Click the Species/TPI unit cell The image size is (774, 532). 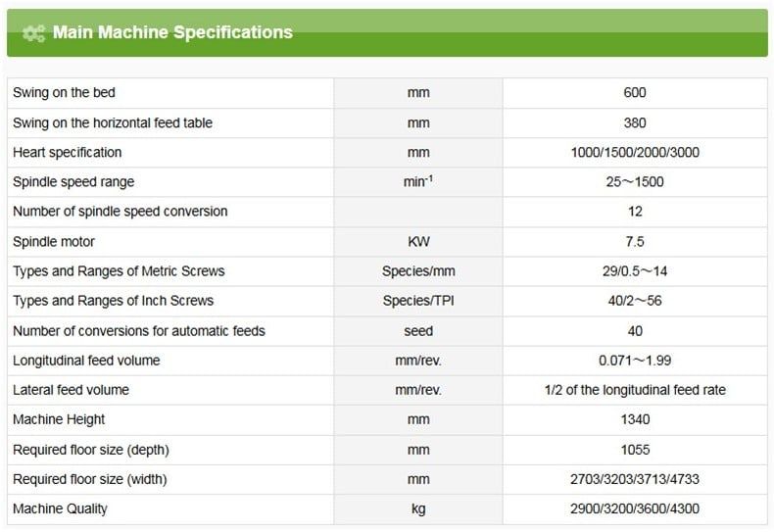tap(418, 301)
